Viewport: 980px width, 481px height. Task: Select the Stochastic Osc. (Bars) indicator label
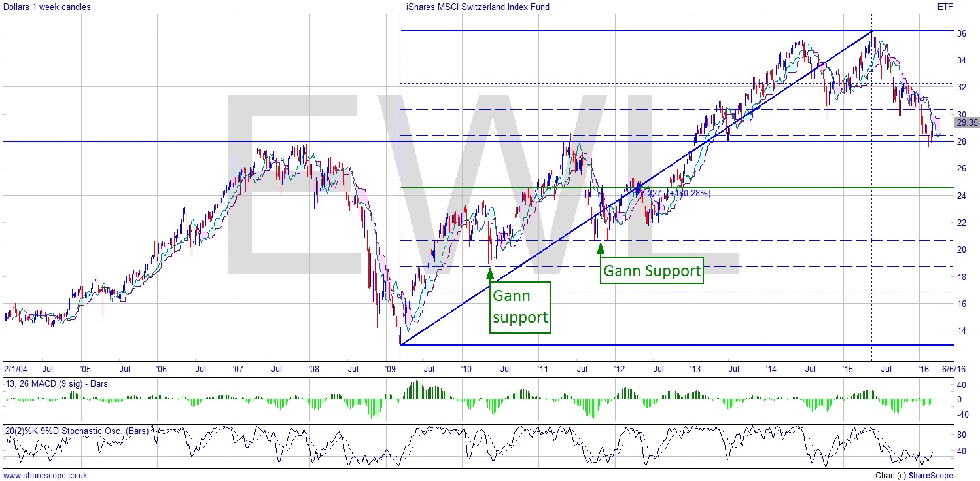pos(77,431)
